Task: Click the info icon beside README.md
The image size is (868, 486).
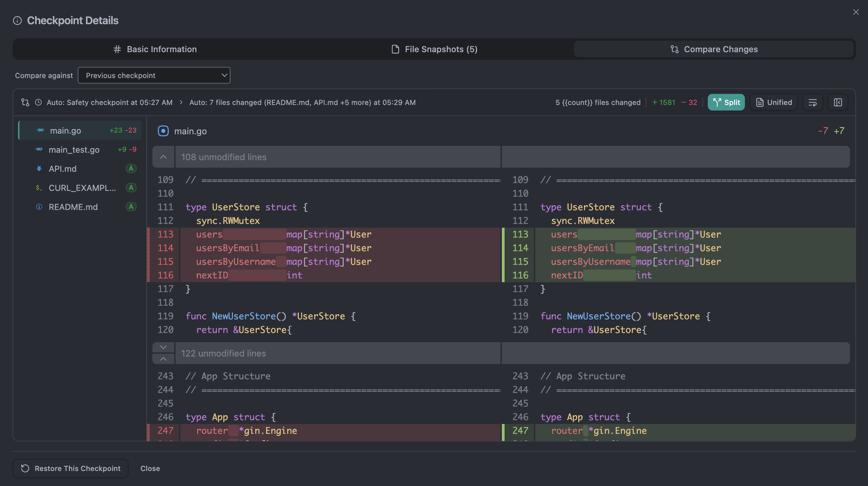Action: pyautogui.click(x=39, y=207)
